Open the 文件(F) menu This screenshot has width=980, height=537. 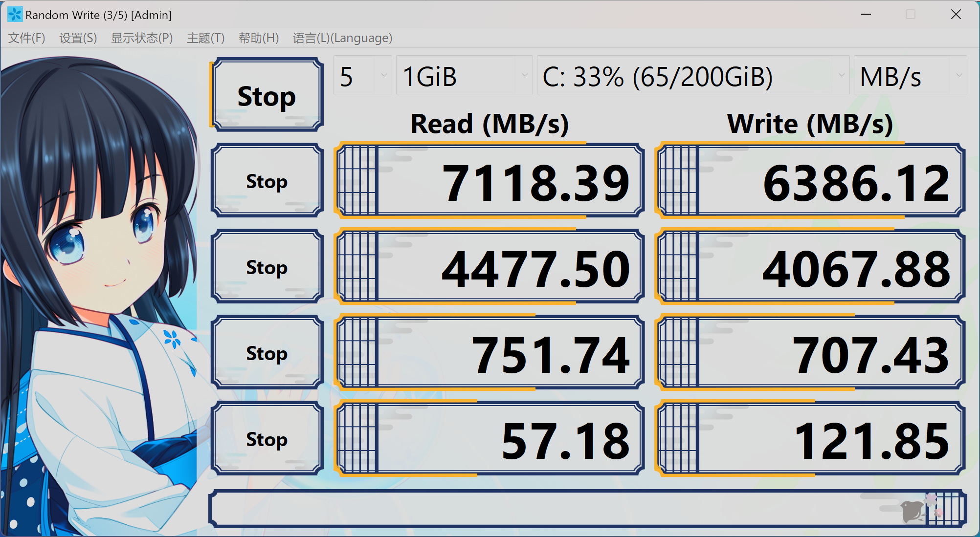(27, 38)
